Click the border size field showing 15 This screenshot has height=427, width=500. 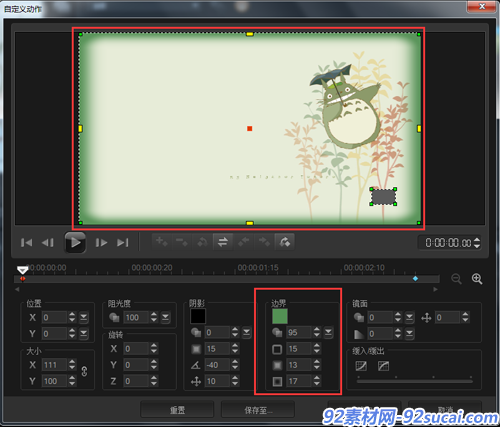299,349
